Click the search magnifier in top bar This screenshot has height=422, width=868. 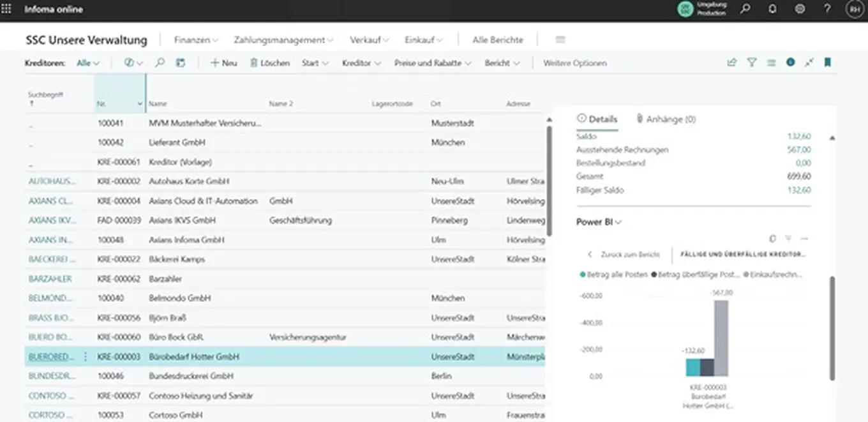click(745, 9)
